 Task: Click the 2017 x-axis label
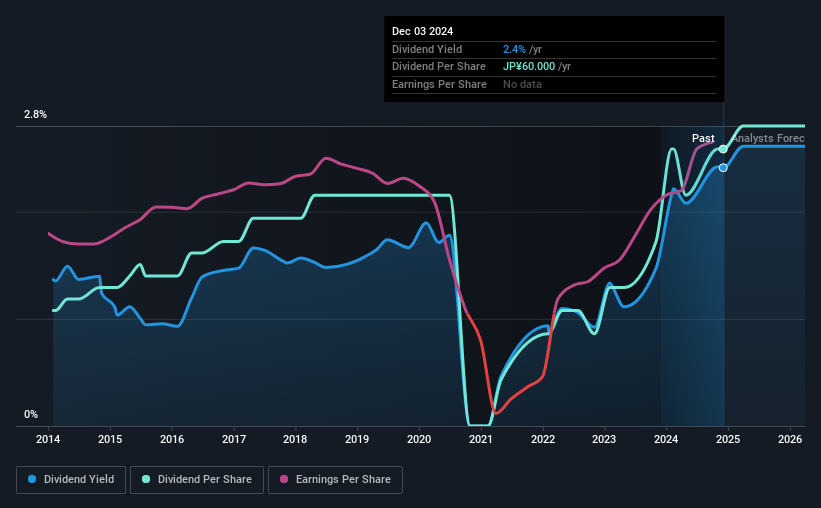pyautogui.click(x=234, y=439)
